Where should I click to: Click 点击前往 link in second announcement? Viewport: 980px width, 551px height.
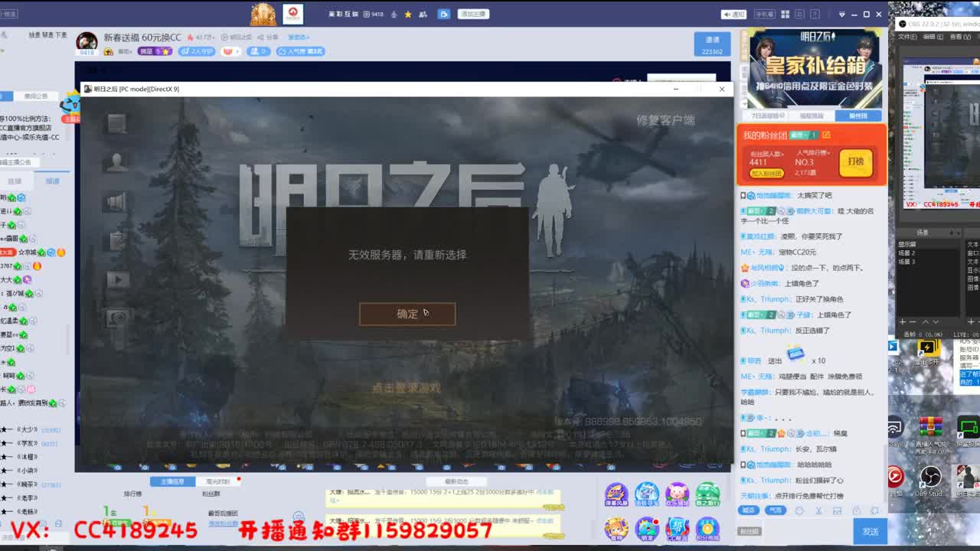coord(544,520)
